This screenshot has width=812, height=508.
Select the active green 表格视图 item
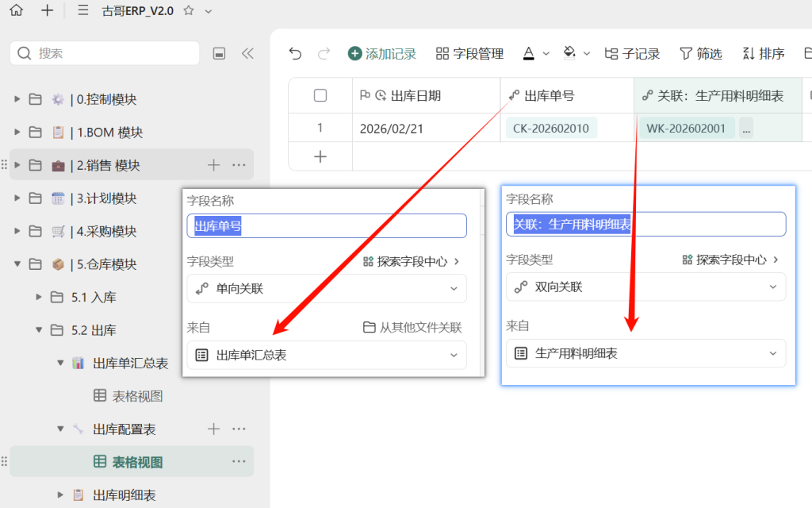point(132,461)
